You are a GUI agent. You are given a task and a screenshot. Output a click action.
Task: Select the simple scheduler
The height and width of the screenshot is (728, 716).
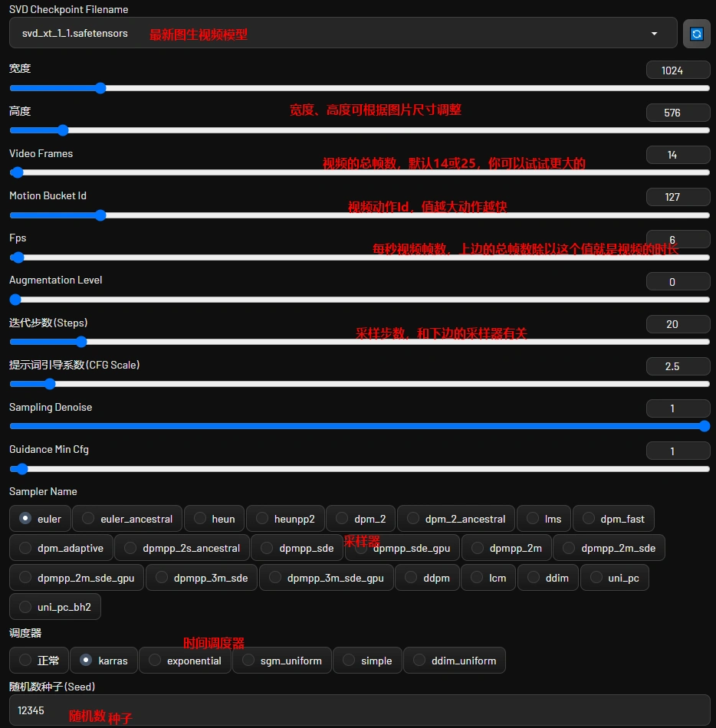367,660
